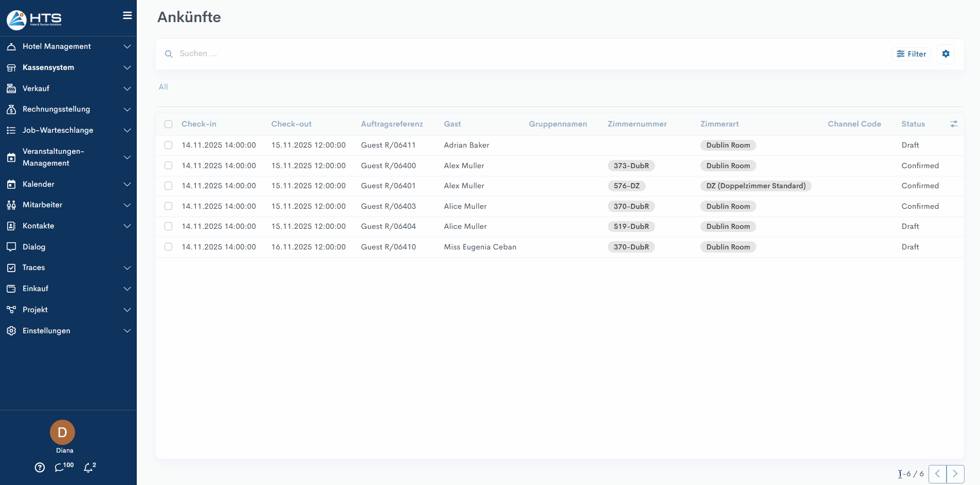
Task: Select the All tab
Action: (x=163, y=87)
